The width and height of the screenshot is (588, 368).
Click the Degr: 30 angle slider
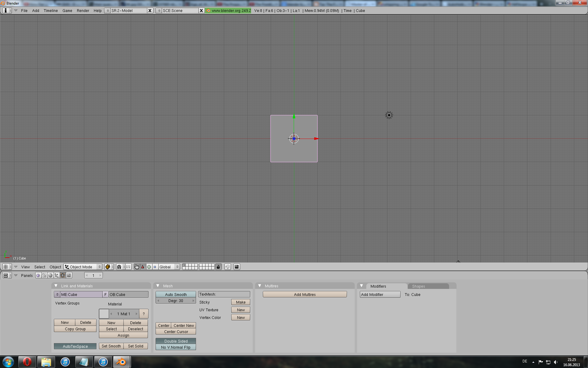coord(176,301)
